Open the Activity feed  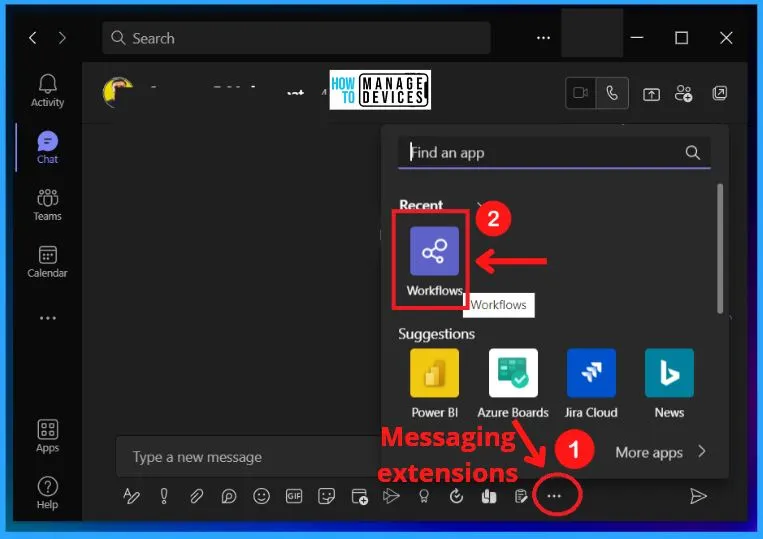47,90
